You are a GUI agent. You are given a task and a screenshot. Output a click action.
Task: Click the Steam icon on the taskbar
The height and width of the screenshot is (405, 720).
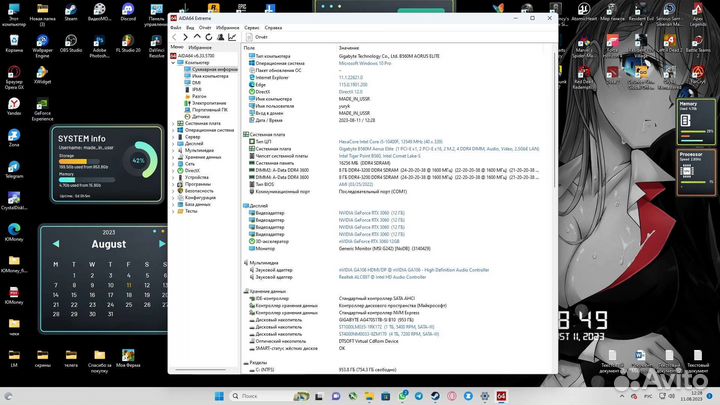[x=435, y=396]
